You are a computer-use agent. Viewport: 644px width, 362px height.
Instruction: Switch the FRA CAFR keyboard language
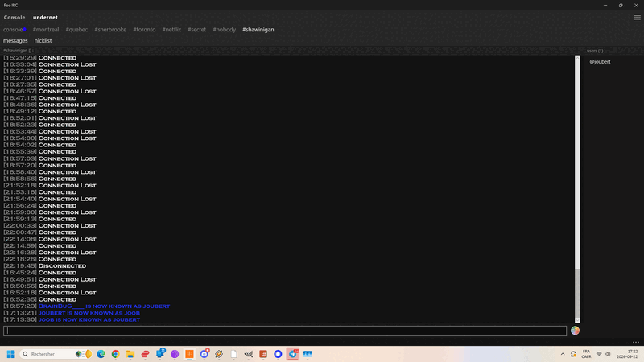coord(586,354)
